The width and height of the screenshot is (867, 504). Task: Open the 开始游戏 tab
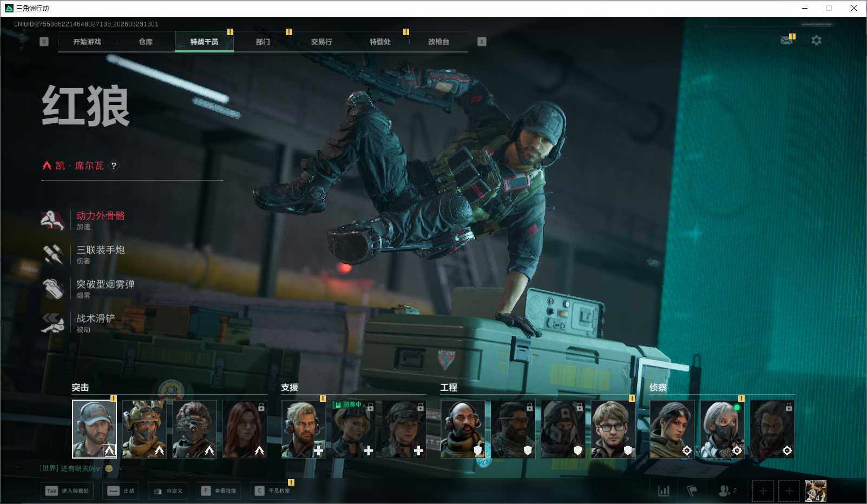click(87, 42)
